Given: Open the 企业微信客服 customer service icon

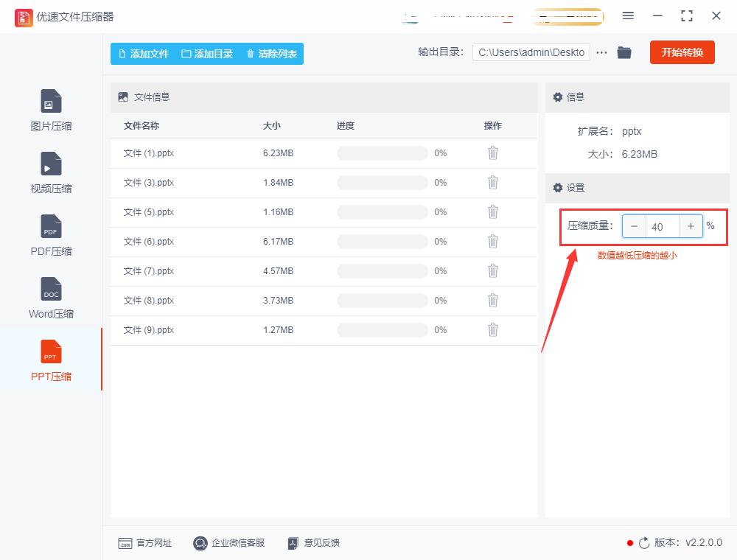Looking at the screenshot, I should point(199,543).
